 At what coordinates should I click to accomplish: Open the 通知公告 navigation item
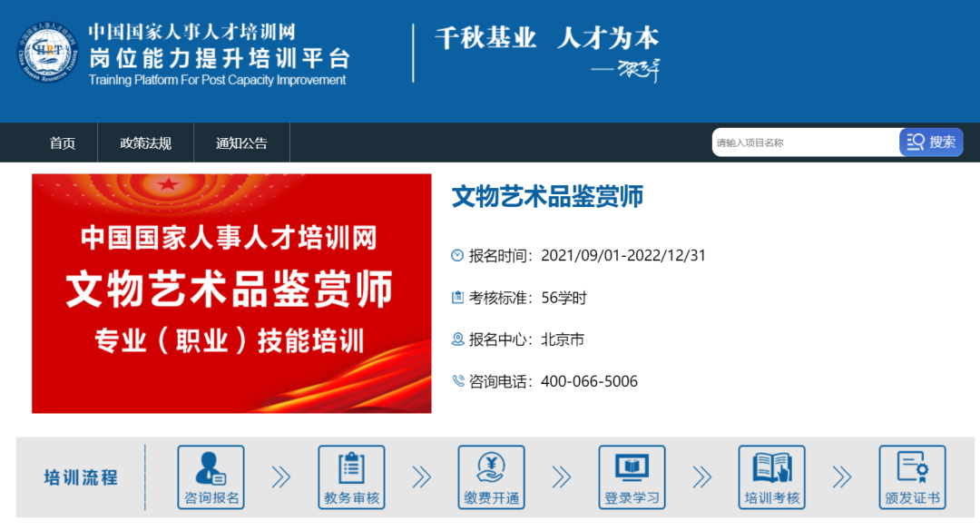(x=241, y=143)
